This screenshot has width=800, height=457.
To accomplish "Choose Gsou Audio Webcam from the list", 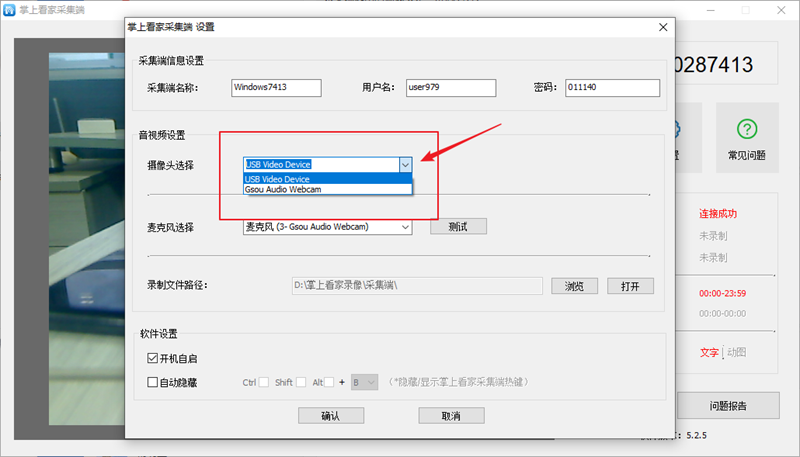I will coord(328,189).
